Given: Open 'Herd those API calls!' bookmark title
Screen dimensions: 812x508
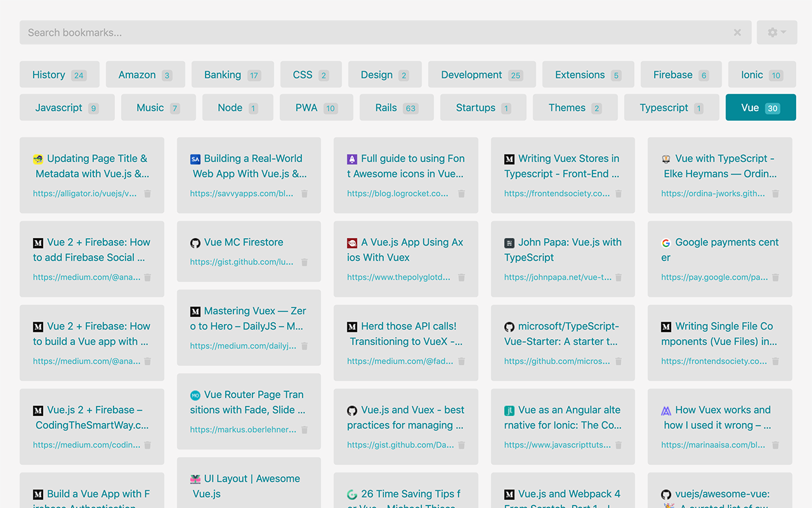Looking at the screenshot, I should point(405,334).
